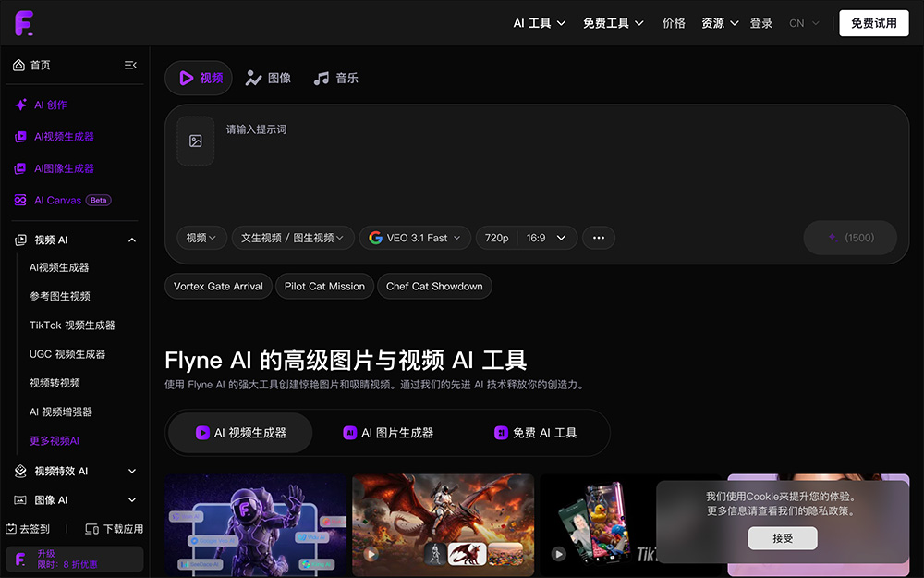Viewport: 924px width, 578px height.
Task: Accept cookies with 接受 button
Action: coord(783,538)
